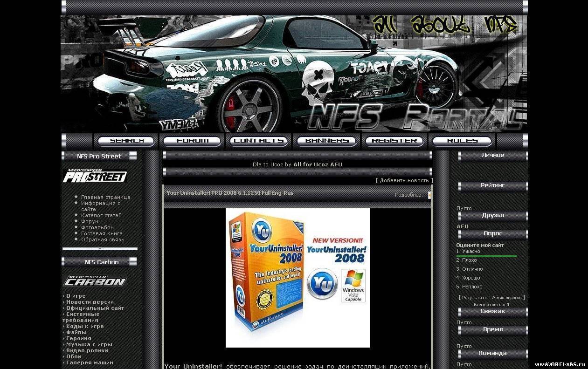This screenshot has height=369, width=588.
Task: Open Новости версии in the Carbon menu
Action: point(90,302)
